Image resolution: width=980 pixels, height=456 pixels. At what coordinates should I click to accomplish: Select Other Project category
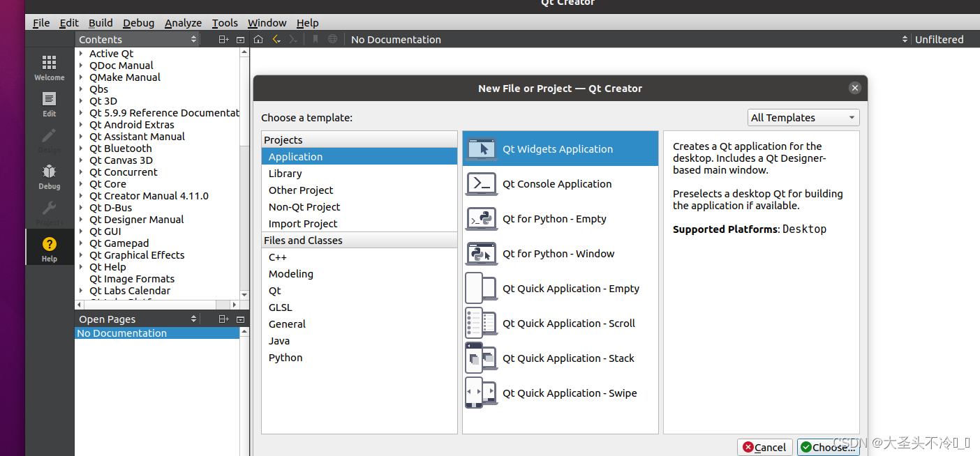click(359, 190)
